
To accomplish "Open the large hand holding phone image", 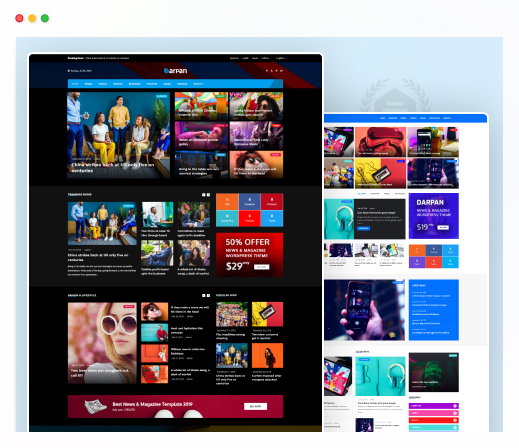I will coord(364,310).
